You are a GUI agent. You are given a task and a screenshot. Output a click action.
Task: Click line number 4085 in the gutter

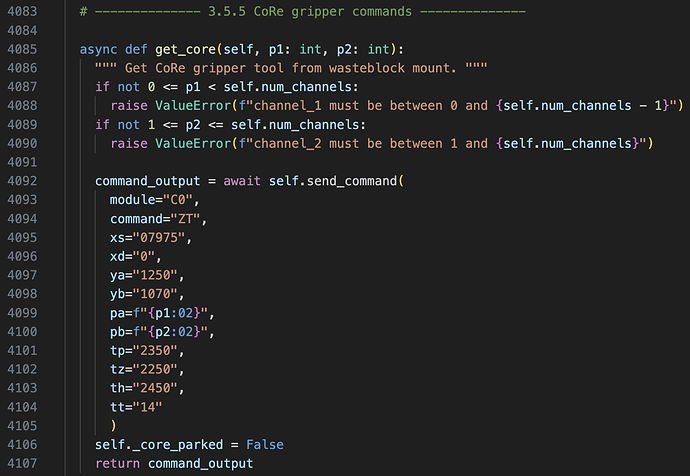(x=22, y=49)
